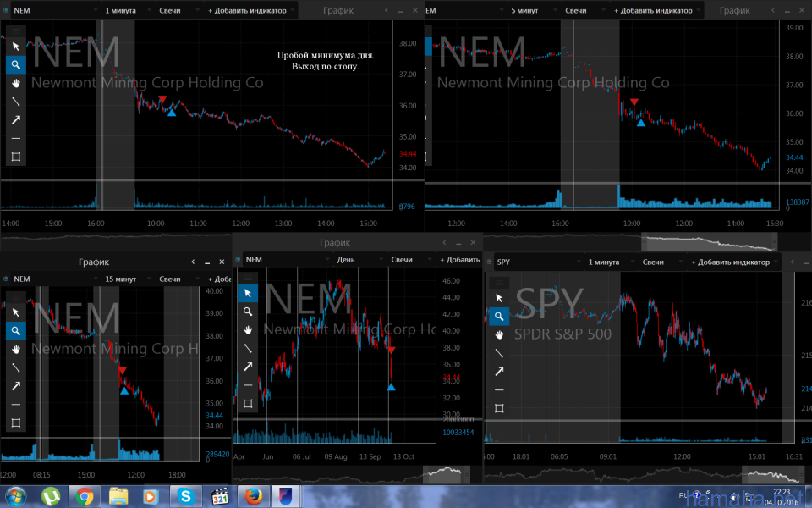Open the 'День' timeframe dropdown
This screenshot has width=812, height=508.
[x=359, y=260]
